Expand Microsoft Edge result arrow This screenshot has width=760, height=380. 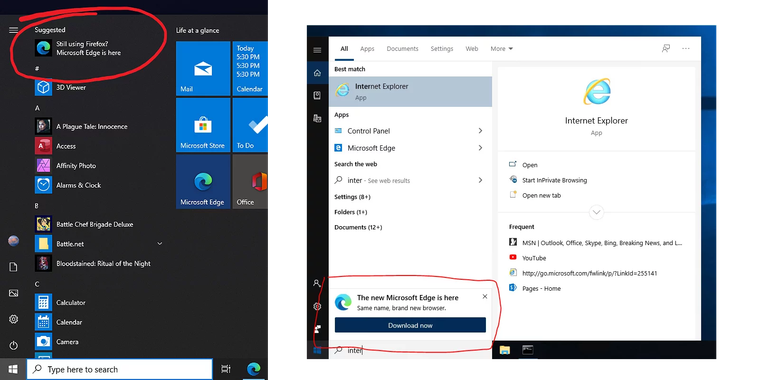coord(480,148)
